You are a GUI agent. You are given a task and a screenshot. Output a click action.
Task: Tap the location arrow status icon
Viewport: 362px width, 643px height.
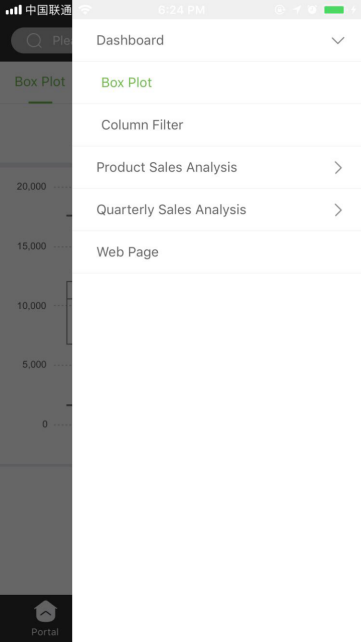coord(297,9)
